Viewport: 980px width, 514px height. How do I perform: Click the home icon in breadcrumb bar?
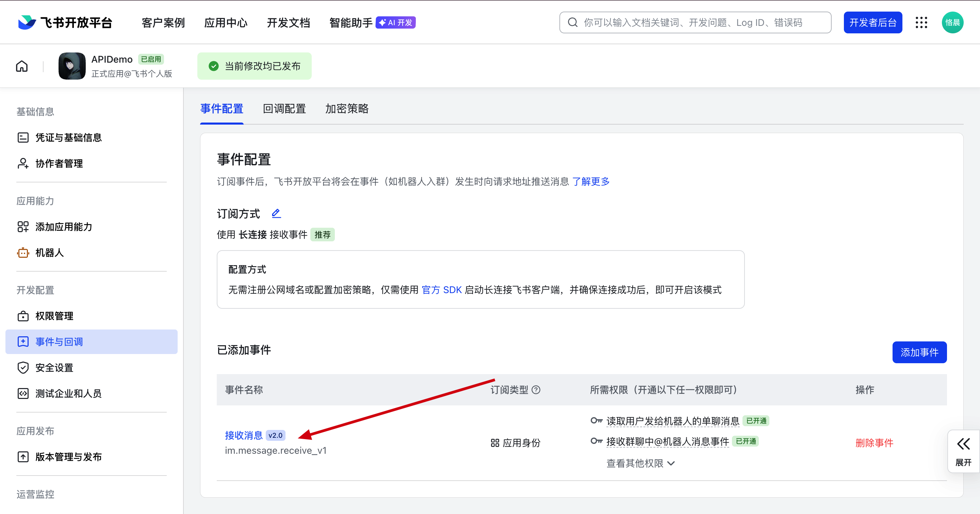[x=22, y=66]
